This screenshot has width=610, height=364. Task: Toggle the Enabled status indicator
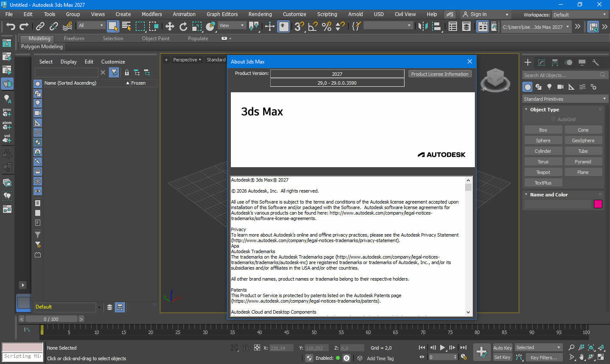pyautogui.click(x=338, y=358)
